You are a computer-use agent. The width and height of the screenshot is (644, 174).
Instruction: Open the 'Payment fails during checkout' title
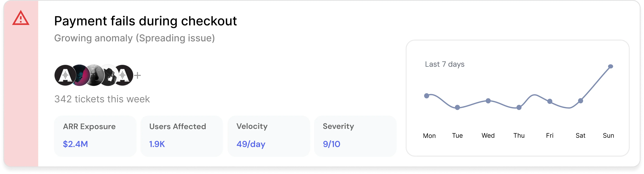145,21
